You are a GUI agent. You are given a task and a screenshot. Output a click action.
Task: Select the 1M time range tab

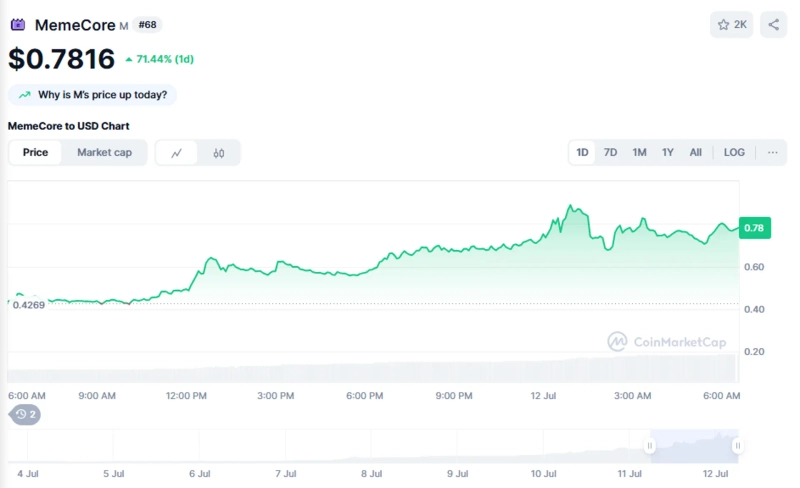tap(639, 153)
